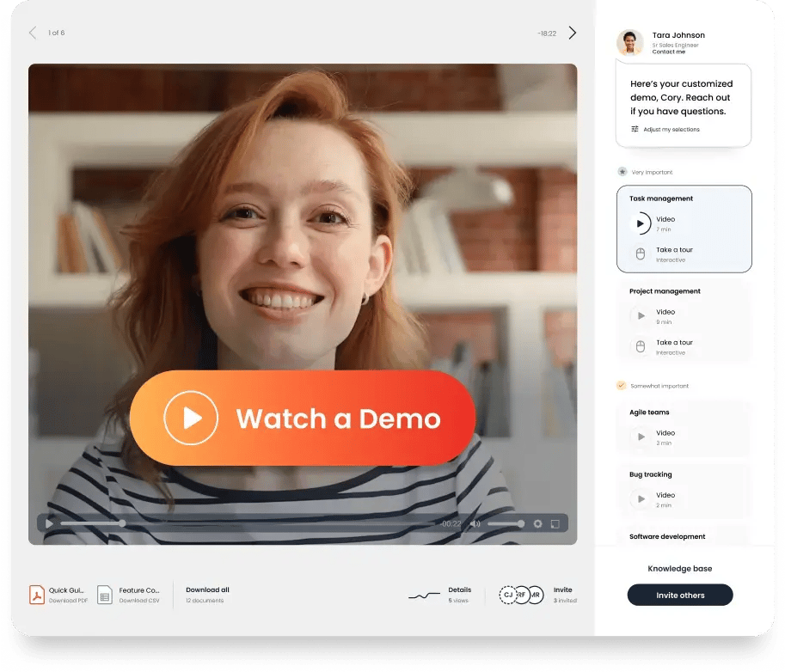
Task: Click the orange Watch a Demo button
Action: tap(302, 418)
